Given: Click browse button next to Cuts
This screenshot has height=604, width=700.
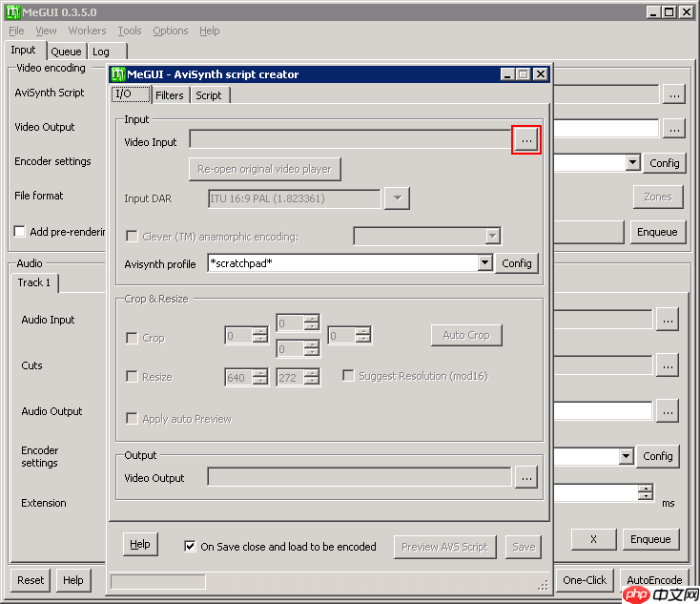Looking at the screenshot, I should point(668,364).
